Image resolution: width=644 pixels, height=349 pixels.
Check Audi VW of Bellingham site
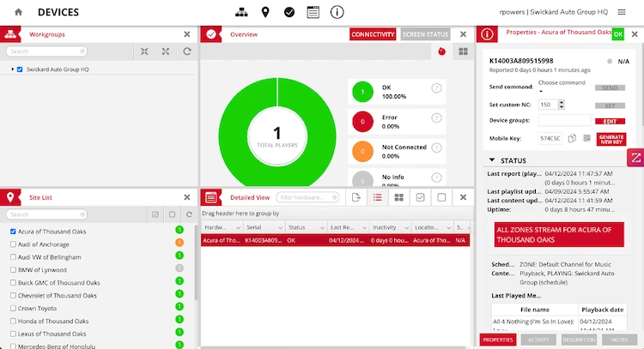(13, 257)
